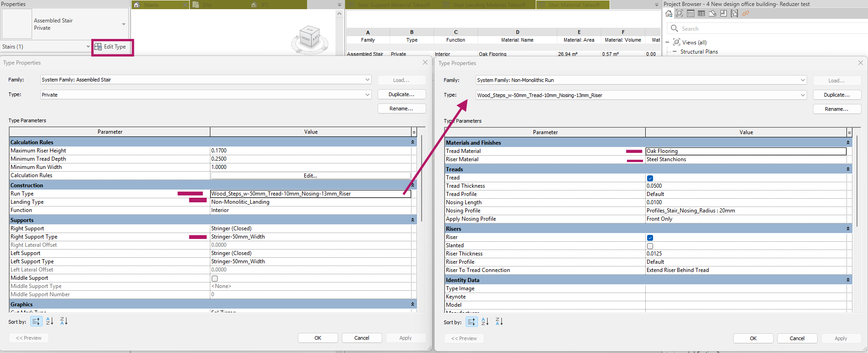Cancel the right Type Properties dialog
This screenshot has height=353, width=868.
point(797,338)
